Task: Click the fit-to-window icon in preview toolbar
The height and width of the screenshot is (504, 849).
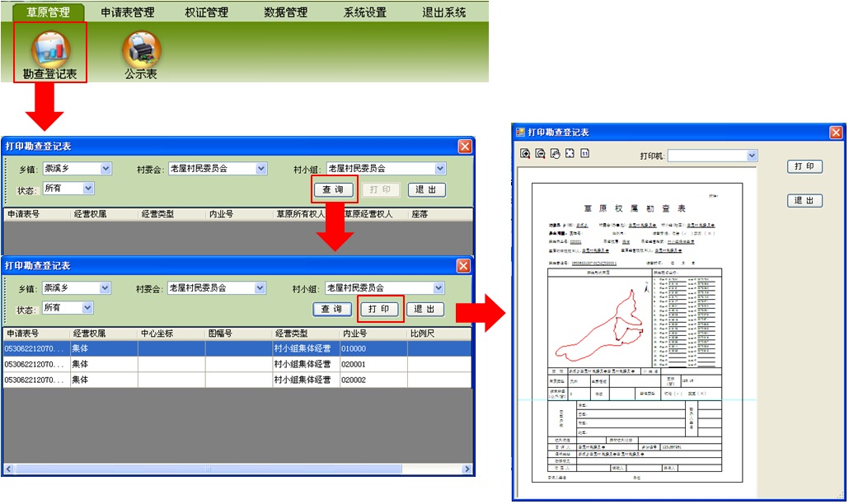Action: 570,154
